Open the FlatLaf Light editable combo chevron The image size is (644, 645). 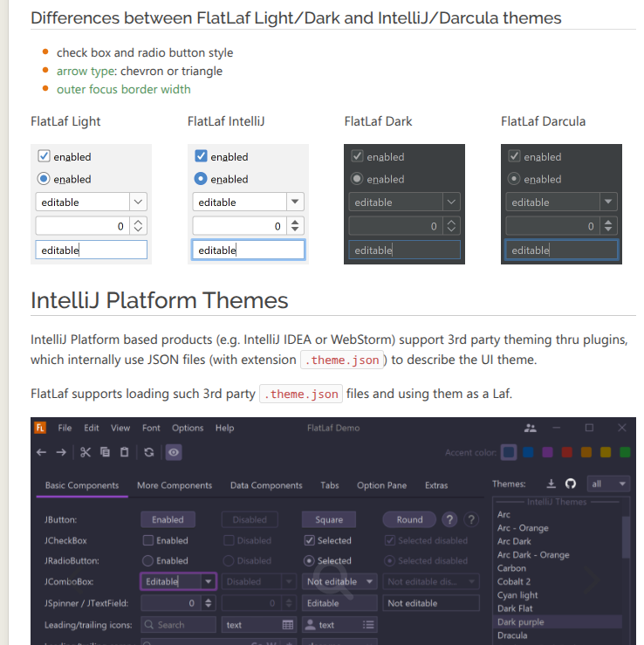tap(138, 202)
